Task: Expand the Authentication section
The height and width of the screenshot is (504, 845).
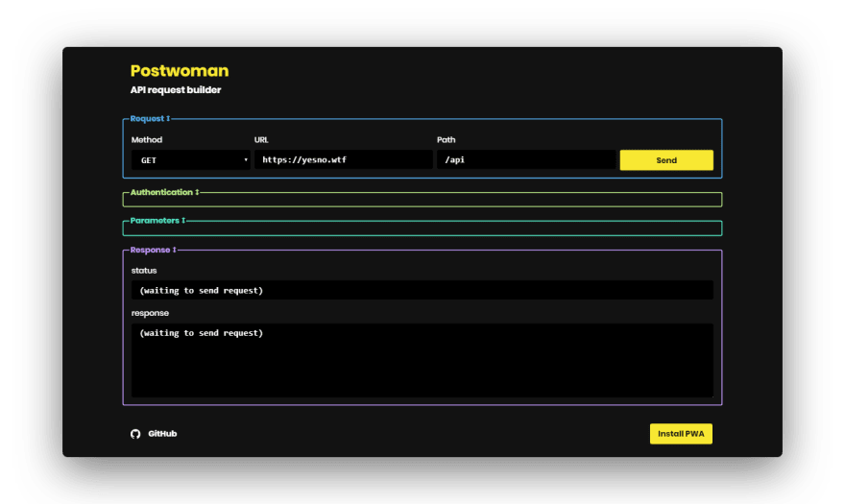Action: coord(164,192)
